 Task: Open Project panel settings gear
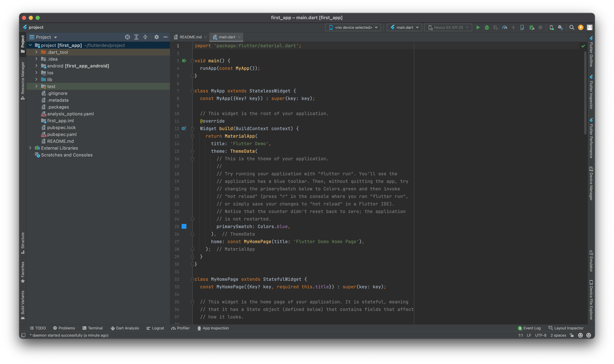pos(156,37)
